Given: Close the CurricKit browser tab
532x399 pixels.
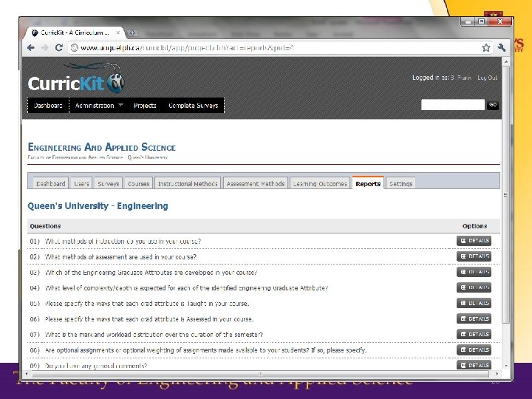Looking at the screenshot, I should tap(117, 33).
